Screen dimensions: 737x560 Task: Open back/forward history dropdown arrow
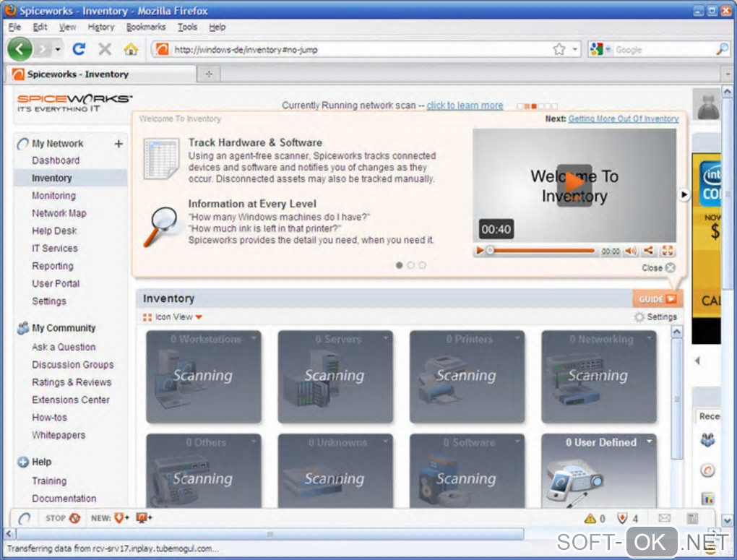pos(57,49)
